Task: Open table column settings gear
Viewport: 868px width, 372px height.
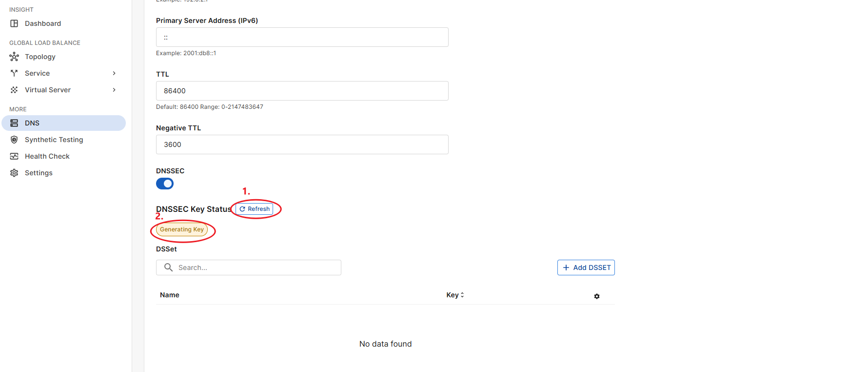Action: 596,296
